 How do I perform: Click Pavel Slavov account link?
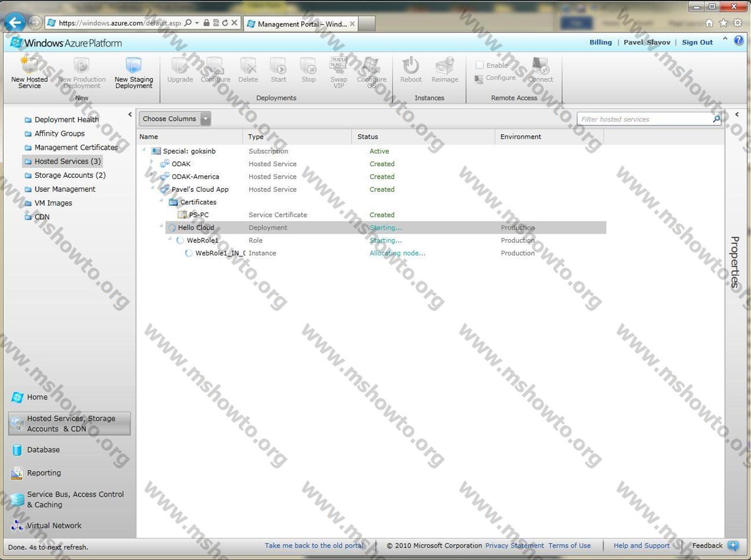click(x=647, y=42)
